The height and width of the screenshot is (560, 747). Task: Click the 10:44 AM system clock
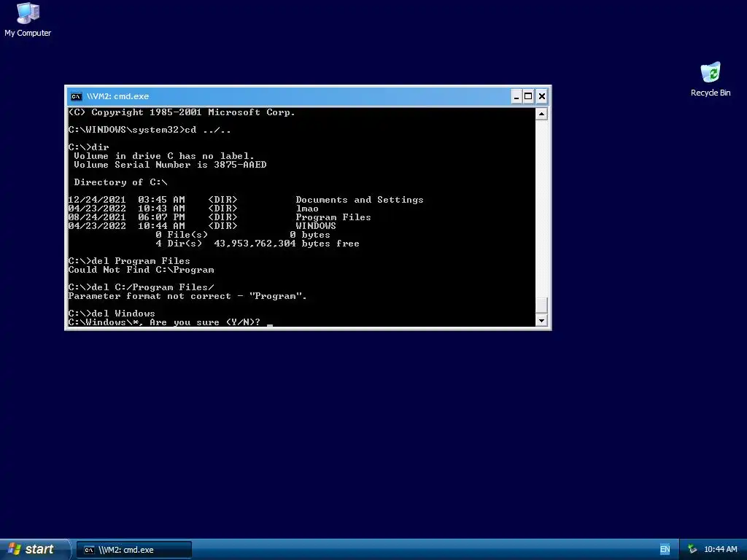point(720,550)
